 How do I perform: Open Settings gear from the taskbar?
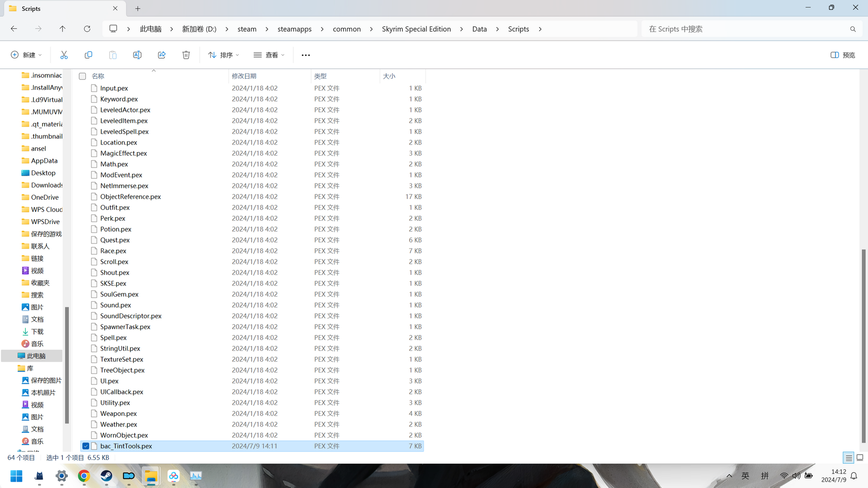click(61, 476)
